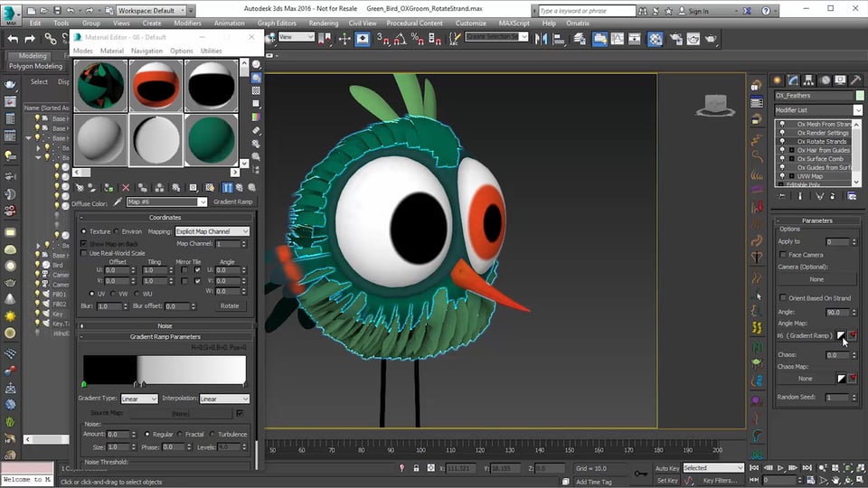Open the Navigation menu in Material Editor
Image resolution: width=868 pixels, height=488 pixels.
click(146, 51)
